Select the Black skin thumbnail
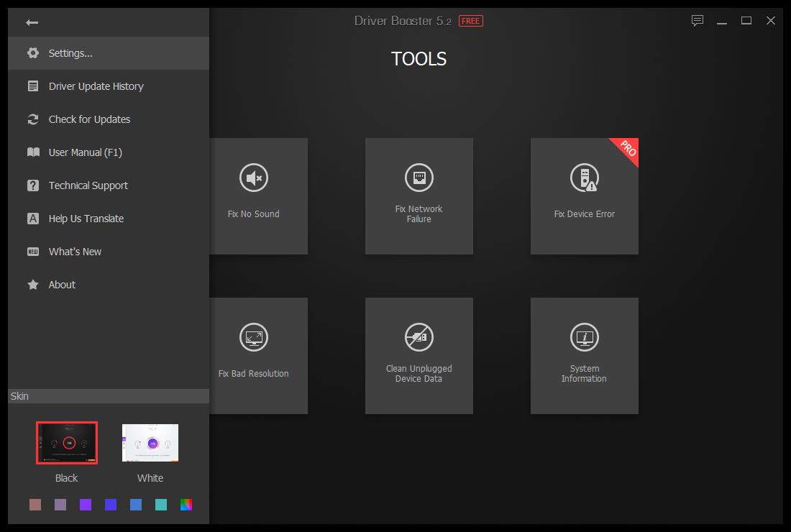 pos(67,443)
